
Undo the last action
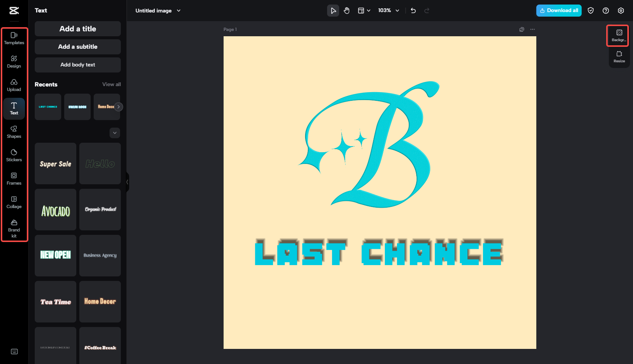pos(413,11)
